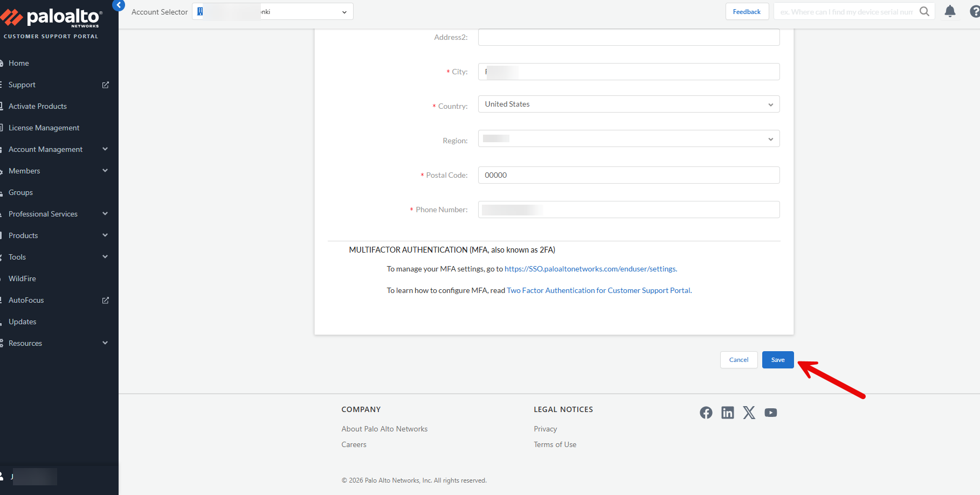Go to Home in sidebar
980x495 pixels.
click(x=19, y=63)
